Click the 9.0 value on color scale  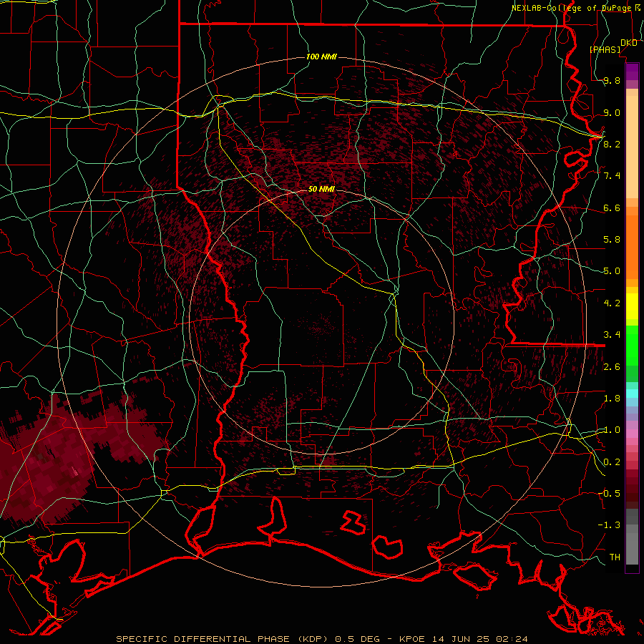[x=612, y=112]
